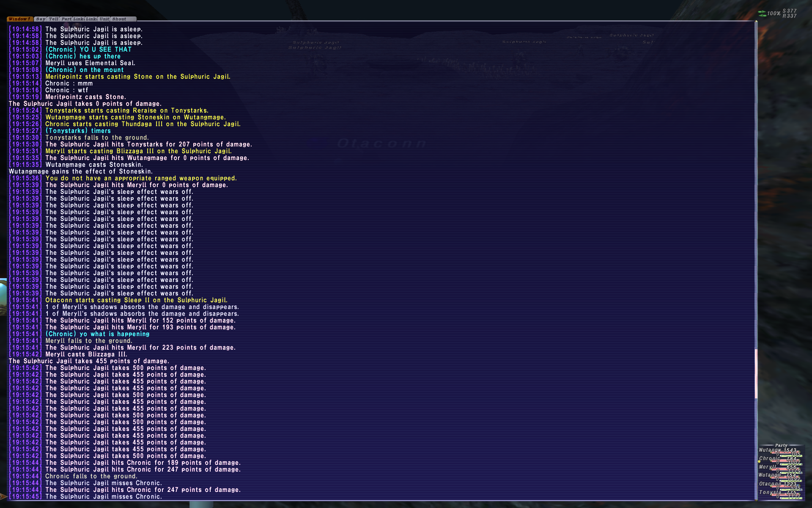812x508 pixels.
Task: Switch to the Window 1 chat tab
Action: [19, 19]
